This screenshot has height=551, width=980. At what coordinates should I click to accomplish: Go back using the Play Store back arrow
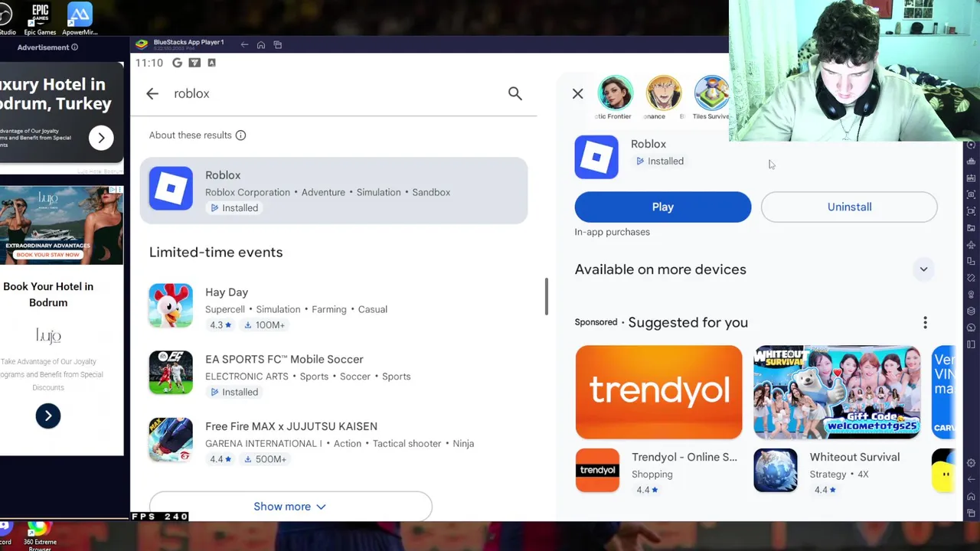tap(152, 93)
